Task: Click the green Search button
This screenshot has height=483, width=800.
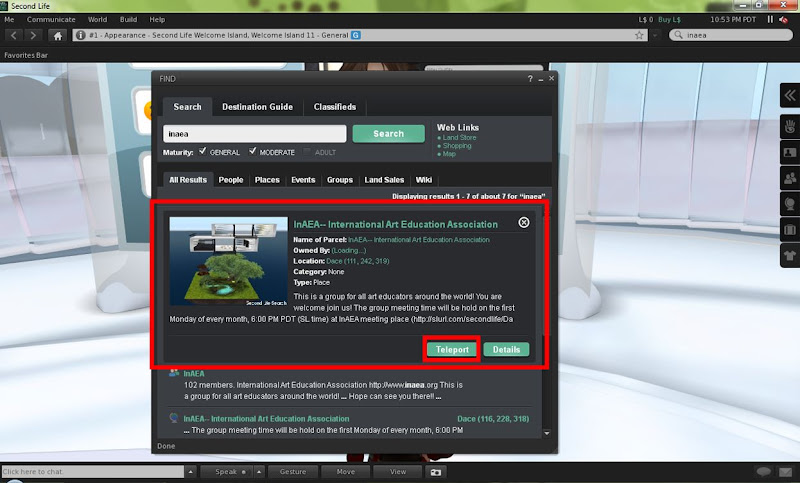Action: point(388,134)
